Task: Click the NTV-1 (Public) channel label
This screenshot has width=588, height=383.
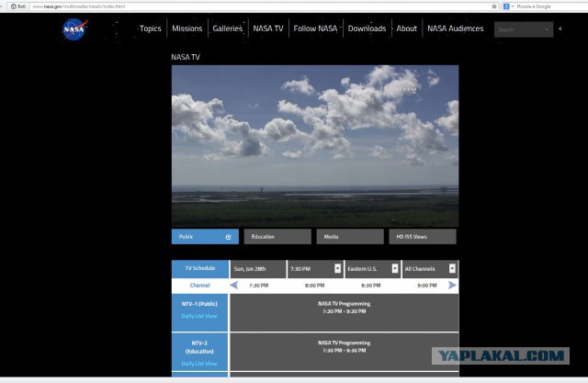Action: [199, 304]
